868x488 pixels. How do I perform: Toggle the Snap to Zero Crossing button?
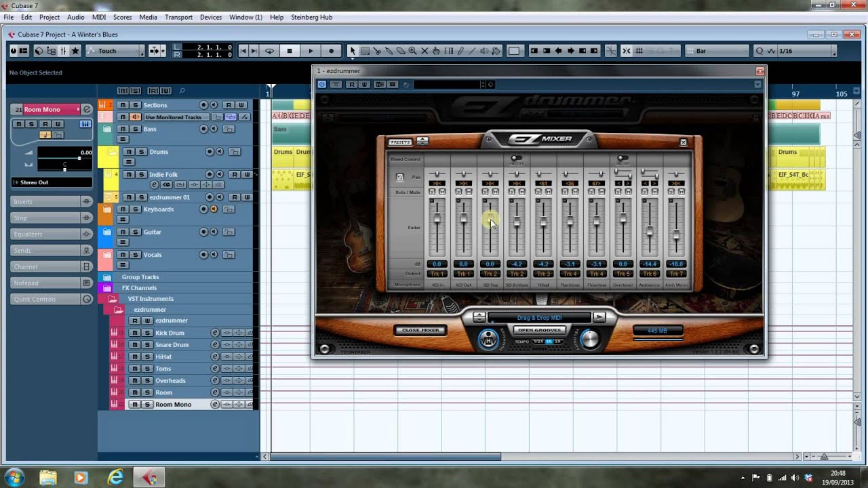click(x=610, y=51)
